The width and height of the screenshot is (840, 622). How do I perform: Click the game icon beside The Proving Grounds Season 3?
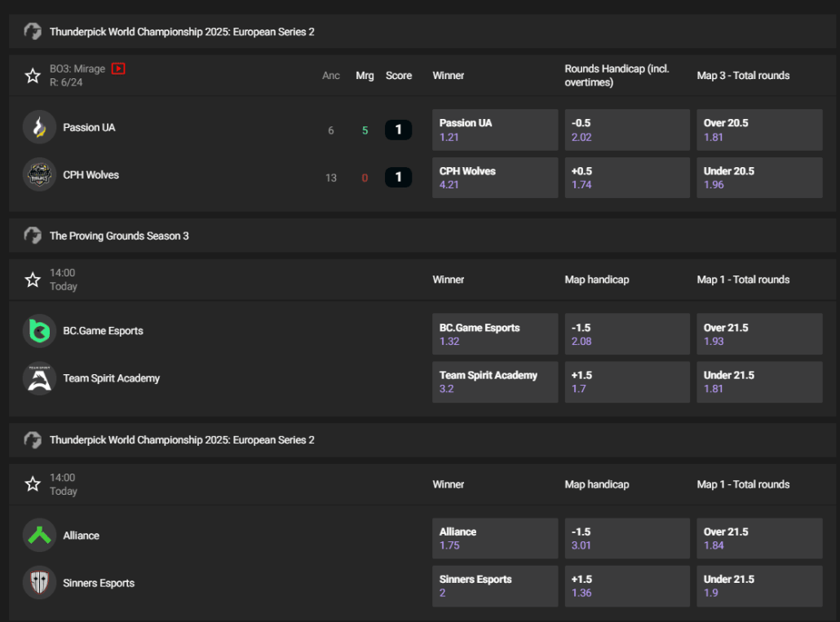point(33,236)
